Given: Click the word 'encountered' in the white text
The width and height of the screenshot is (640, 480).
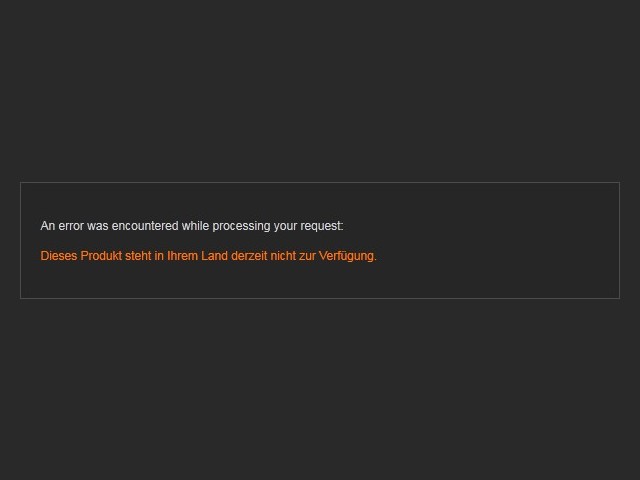Looking at the screenshot, I should coord(145,226).
